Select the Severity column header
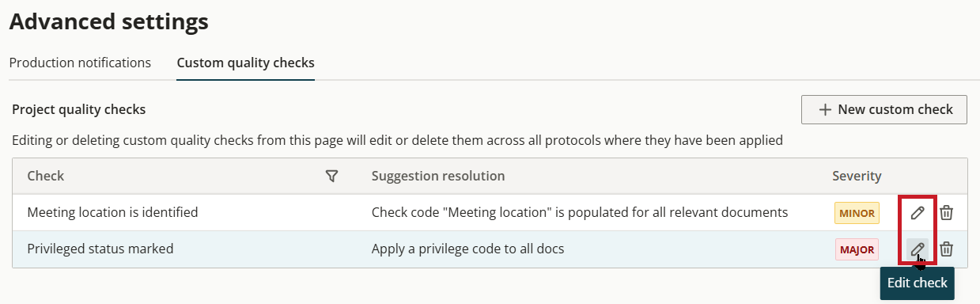980x304 pixels. click(857, 176)
